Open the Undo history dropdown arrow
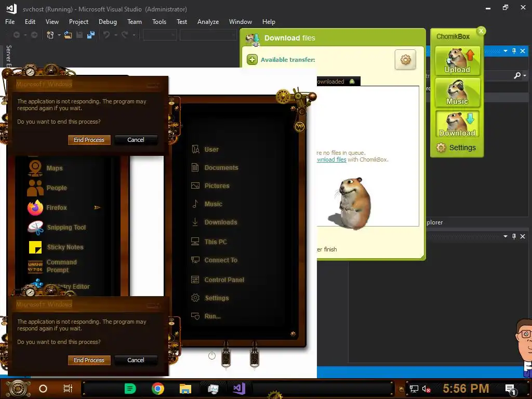This screenshot has width=532, height=399. pyautogui.click(x=116, y=35)
